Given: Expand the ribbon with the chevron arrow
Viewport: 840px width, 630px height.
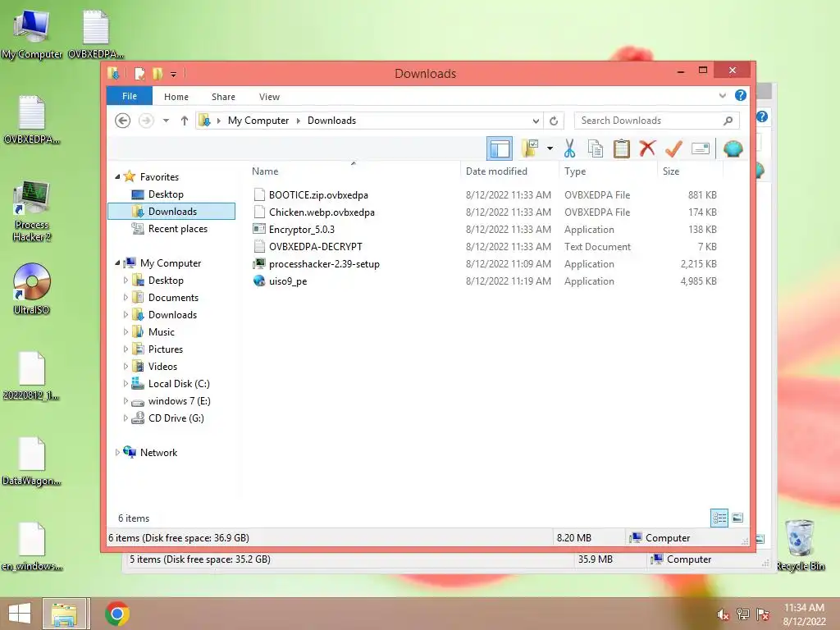Looking at the screenshot, I should 722,96.
